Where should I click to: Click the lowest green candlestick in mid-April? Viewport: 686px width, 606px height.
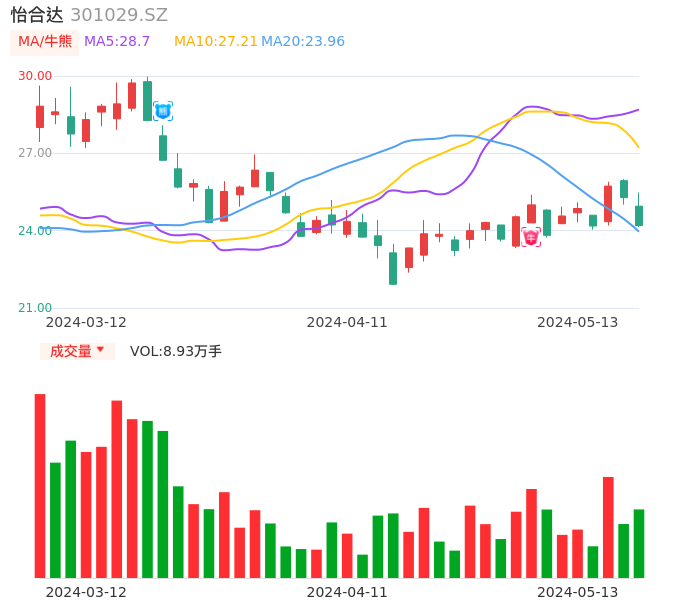[393, 268]
